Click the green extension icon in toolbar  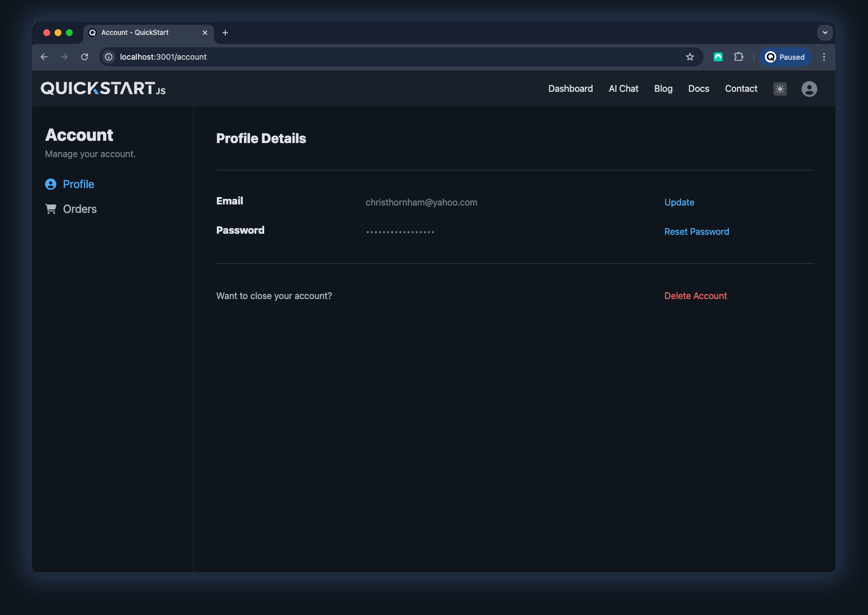[718, 57]
